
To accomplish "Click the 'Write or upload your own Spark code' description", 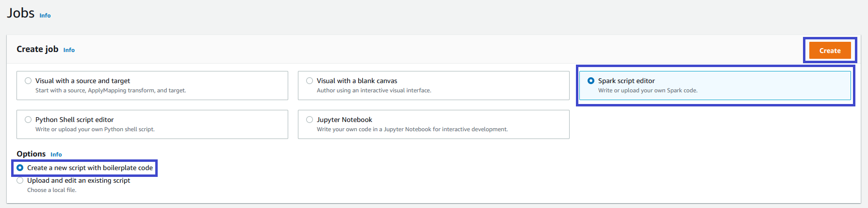I will (x=648, y=90).
